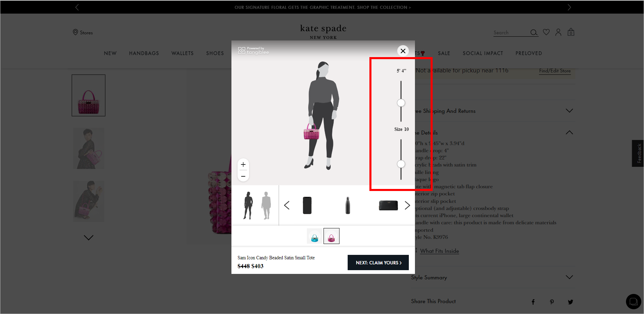The image size is (644, 314).
Task: Select the female model silhouette icon
Action: point(248,205)
